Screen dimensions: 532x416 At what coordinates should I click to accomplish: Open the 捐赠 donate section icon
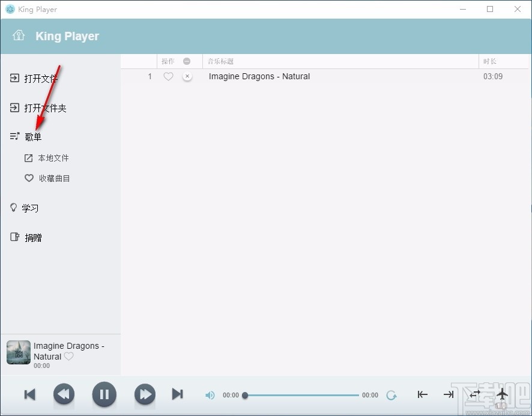click(x=14, y=237)
